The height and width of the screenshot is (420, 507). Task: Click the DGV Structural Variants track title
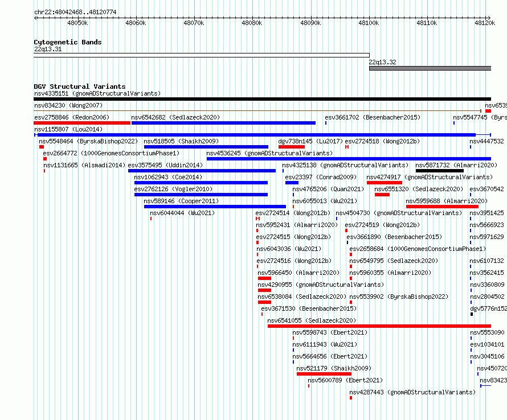(80, 87)
